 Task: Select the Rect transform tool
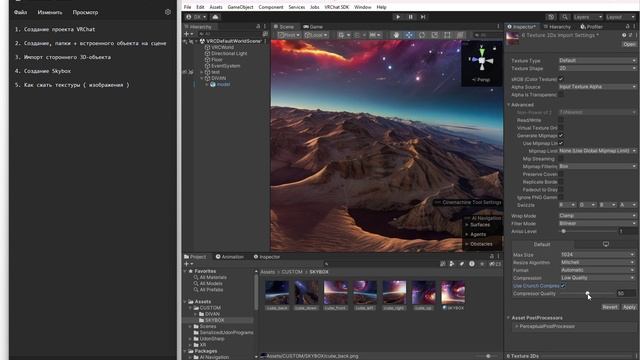coord(447,35)
